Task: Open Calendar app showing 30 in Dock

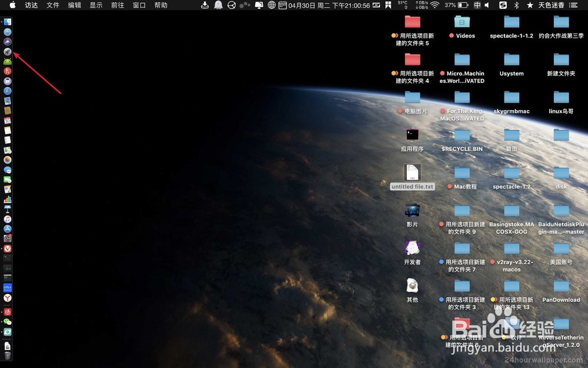Action: click(x=8, y=121)
